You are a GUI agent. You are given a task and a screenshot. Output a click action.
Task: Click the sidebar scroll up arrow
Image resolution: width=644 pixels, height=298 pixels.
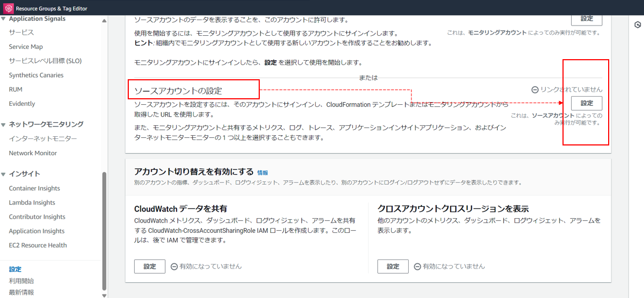pos(104,21)
